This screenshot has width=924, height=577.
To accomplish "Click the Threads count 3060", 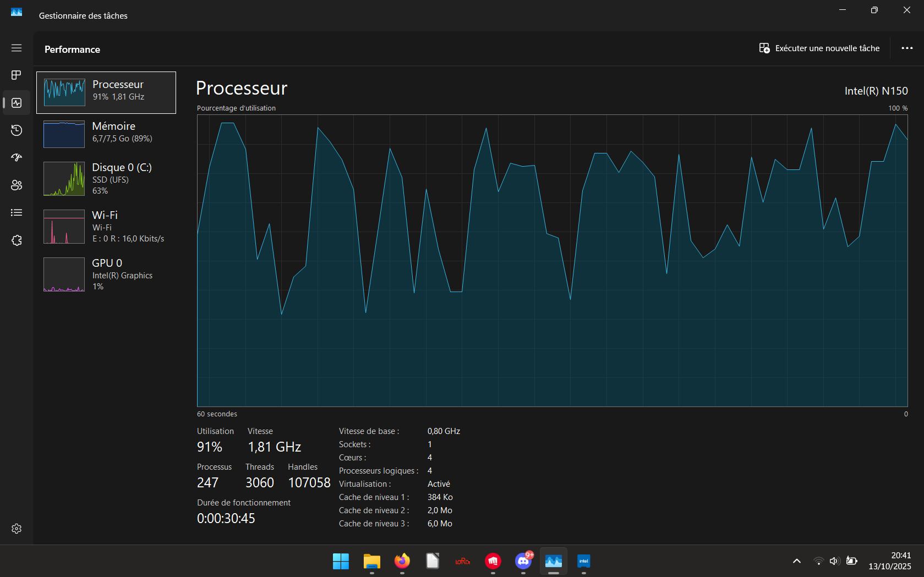I will click(x=260, y=483).
